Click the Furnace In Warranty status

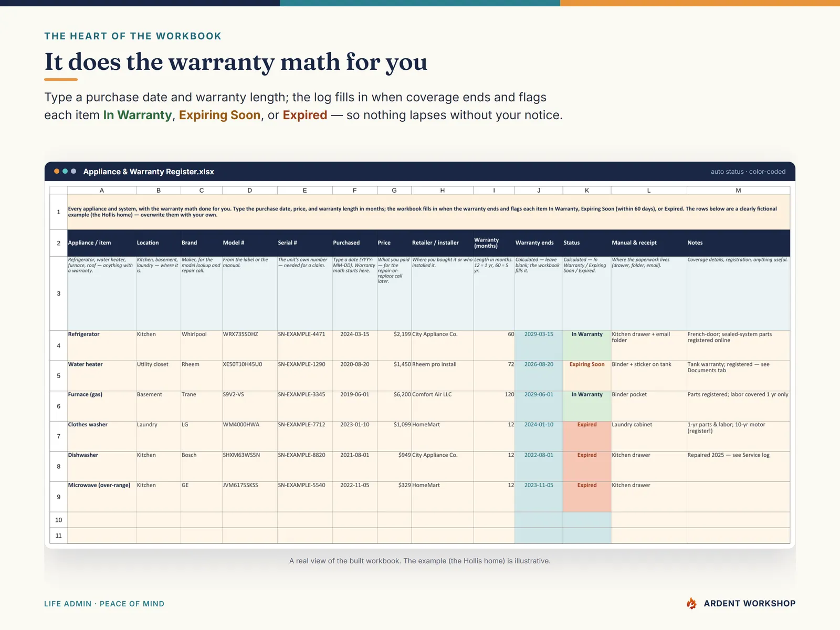point(587,406)
